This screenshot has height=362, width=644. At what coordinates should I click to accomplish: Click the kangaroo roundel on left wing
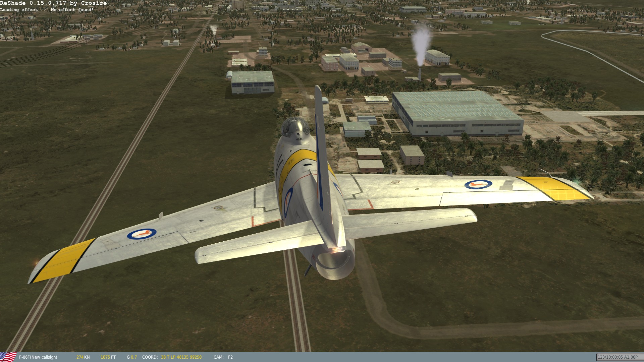[142, 234]
